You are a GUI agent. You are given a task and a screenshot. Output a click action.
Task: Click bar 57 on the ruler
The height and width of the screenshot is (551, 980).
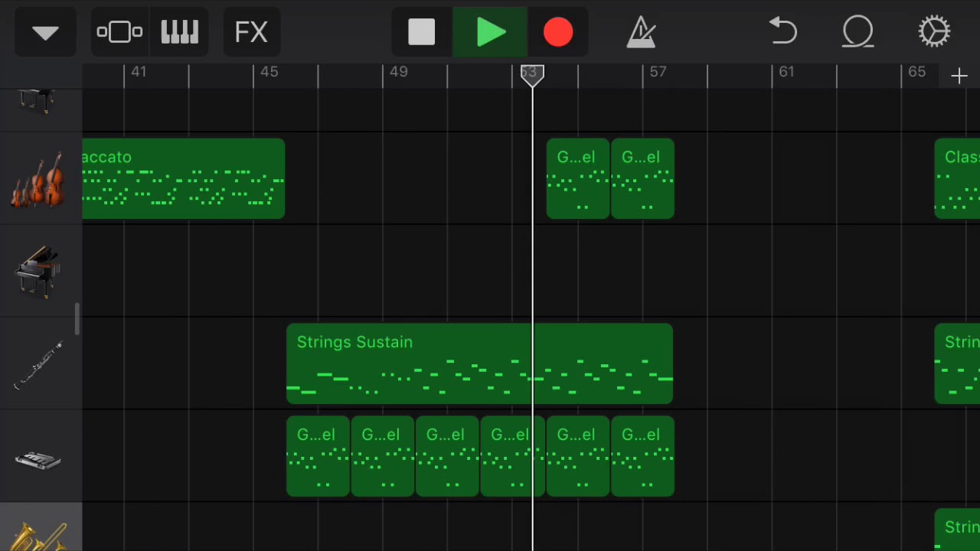click(658, 72)
